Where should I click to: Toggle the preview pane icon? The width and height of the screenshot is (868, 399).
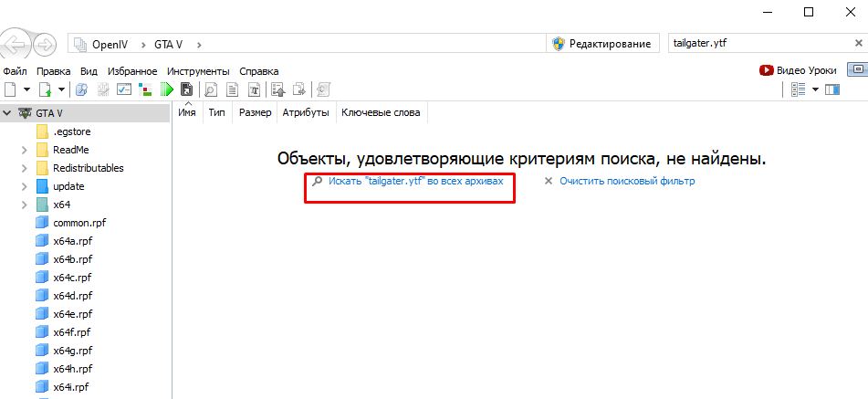point(832,89)
